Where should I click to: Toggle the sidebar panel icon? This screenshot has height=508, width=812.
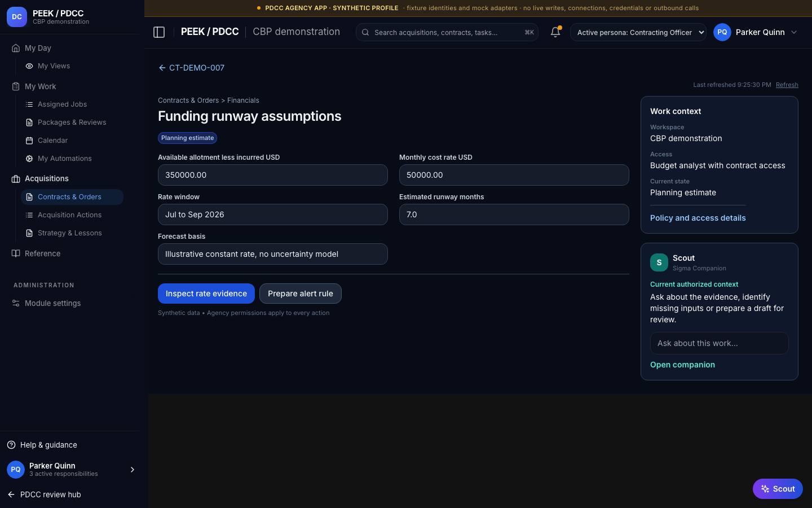[159, 32]
